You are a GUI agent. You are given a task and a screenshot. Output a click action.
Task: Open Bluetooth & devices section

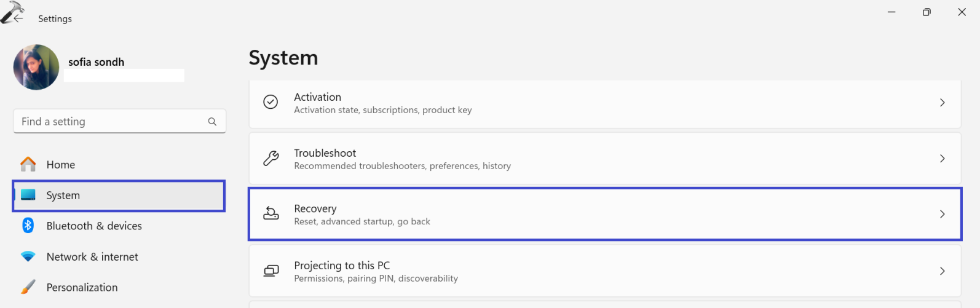(x=94, y=226)
